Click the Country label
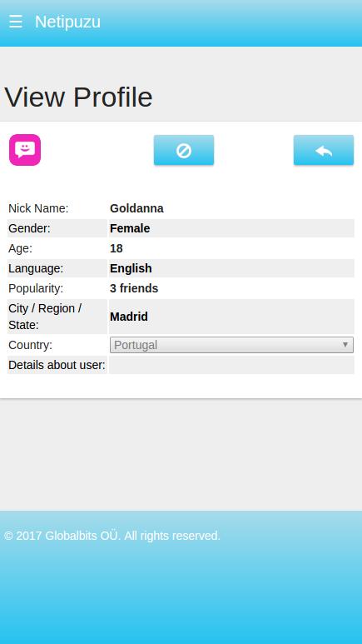Image resolution: width=362 pixels, height=644 pixels. pyautogui.click(x=30, y=345)
